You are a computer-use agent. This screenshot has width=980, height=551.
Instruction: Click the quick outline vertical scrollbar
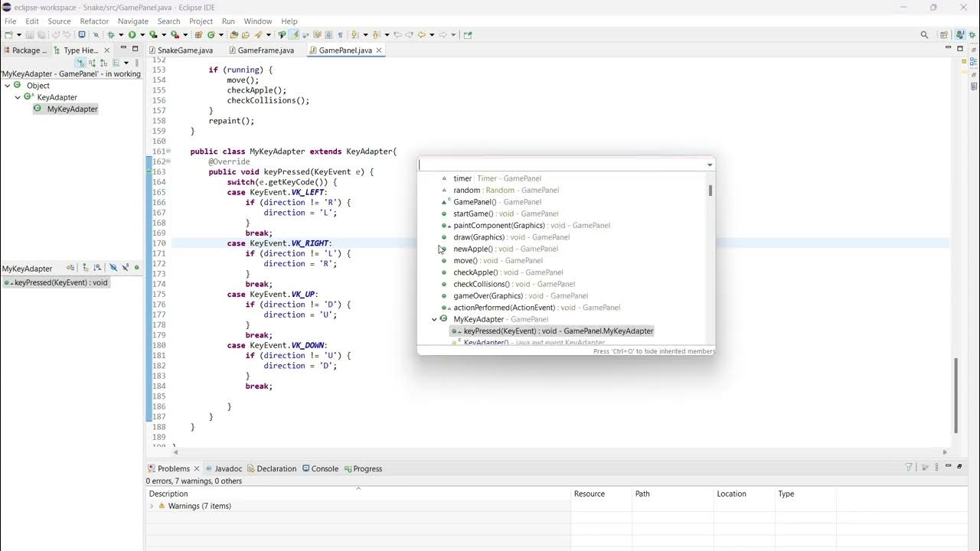(710, 190)
